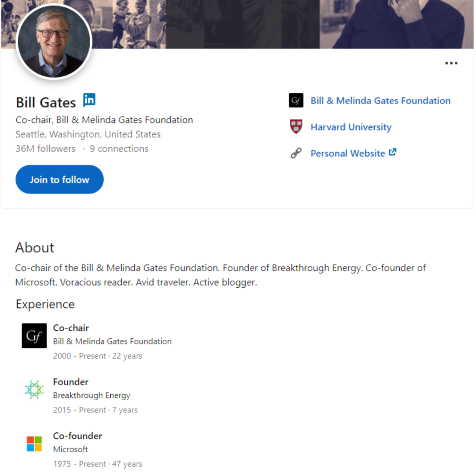Open the Harvard University link
Screen dimensions: 476x476
tap(351, 127)
